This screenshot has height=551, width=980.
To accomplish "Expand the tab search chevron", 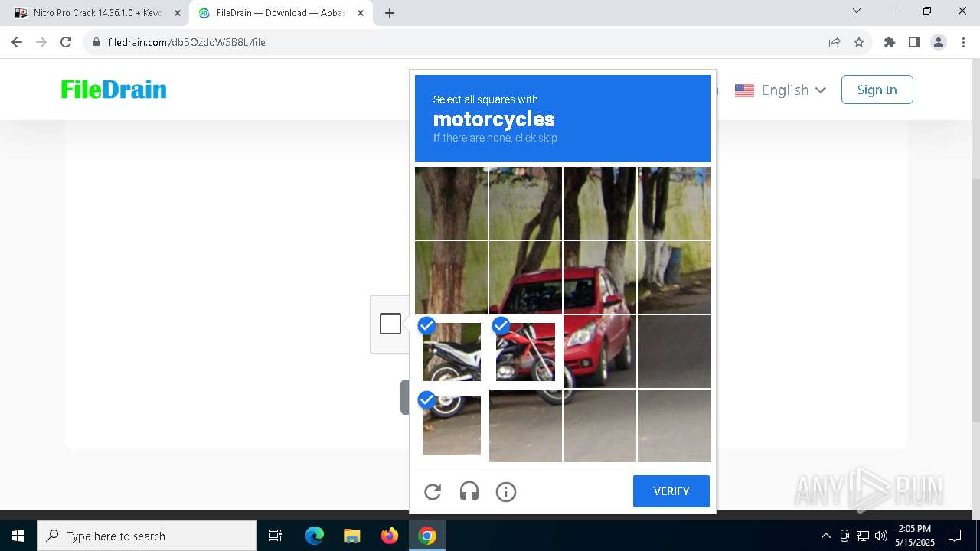I will point(857,11).
